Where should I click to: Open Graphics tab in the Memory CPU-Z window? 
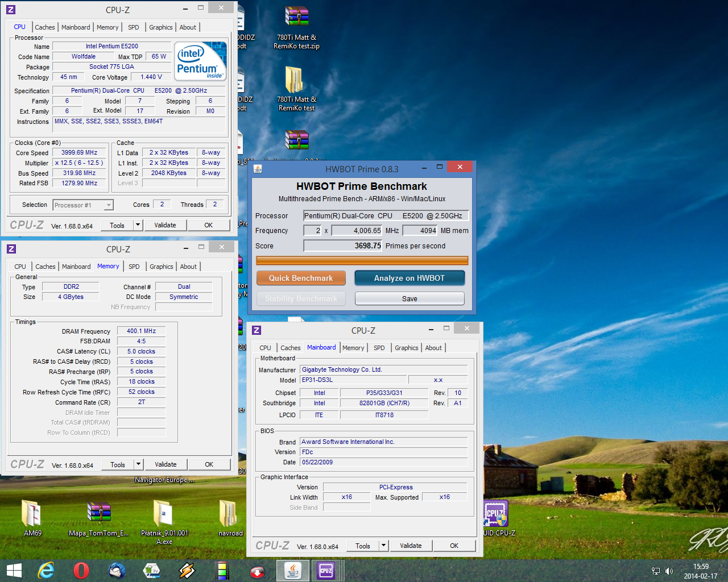162,267
